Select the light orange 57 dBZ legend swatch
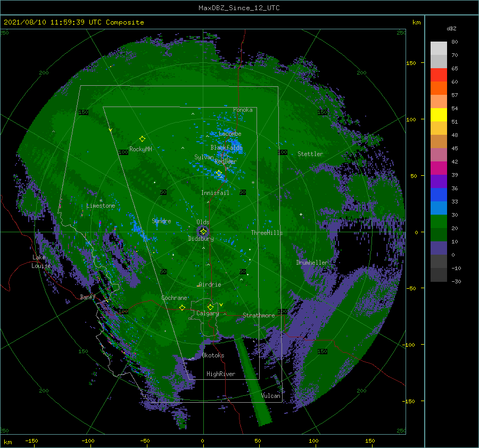Viewport: 479px width, 448px height. click(x=439, y=102)
